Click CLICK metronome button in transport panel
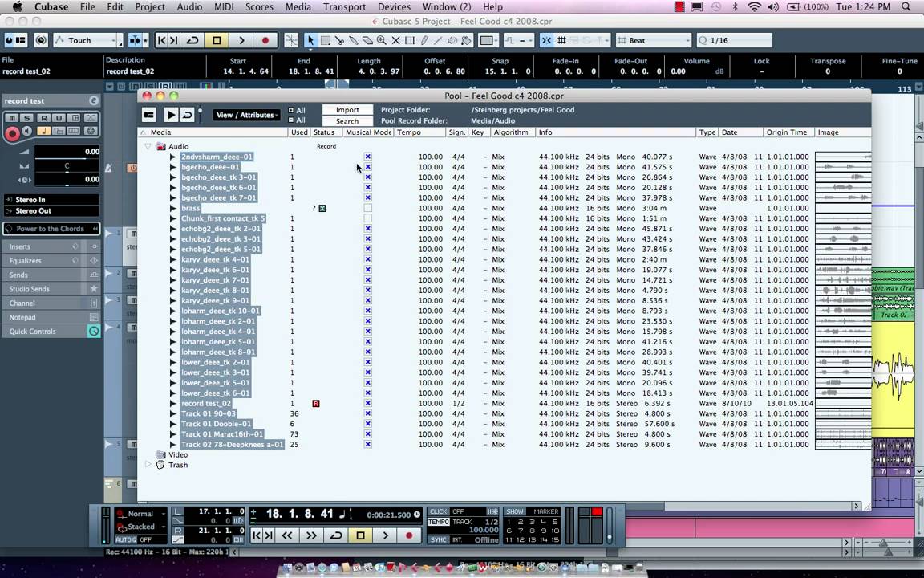 coord(439,511)
